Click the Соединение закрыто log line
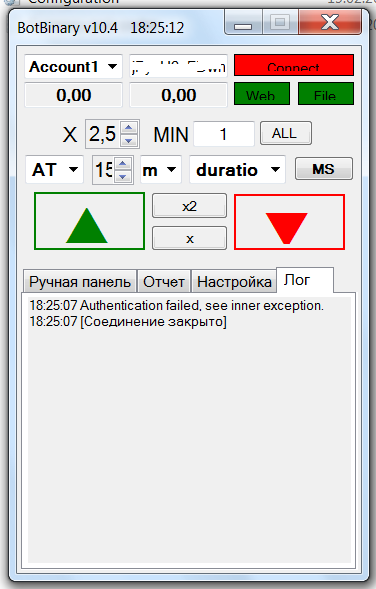The image size is (376, 589). tap(128, 322)
